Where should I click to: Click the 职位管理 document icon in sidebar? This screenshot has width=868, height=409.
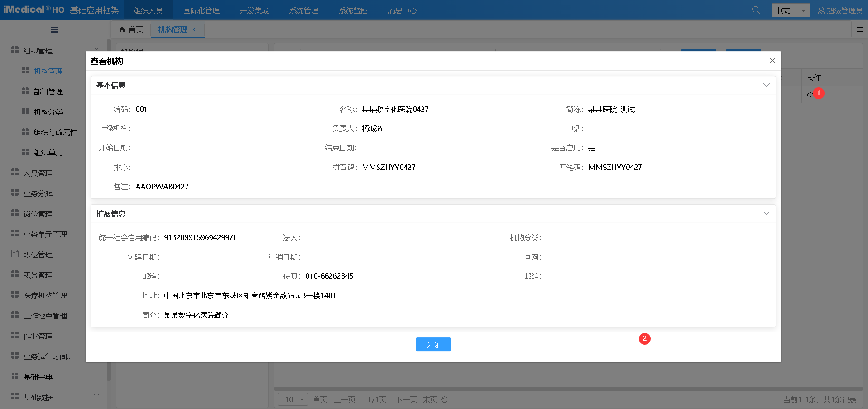pos(15,254)
